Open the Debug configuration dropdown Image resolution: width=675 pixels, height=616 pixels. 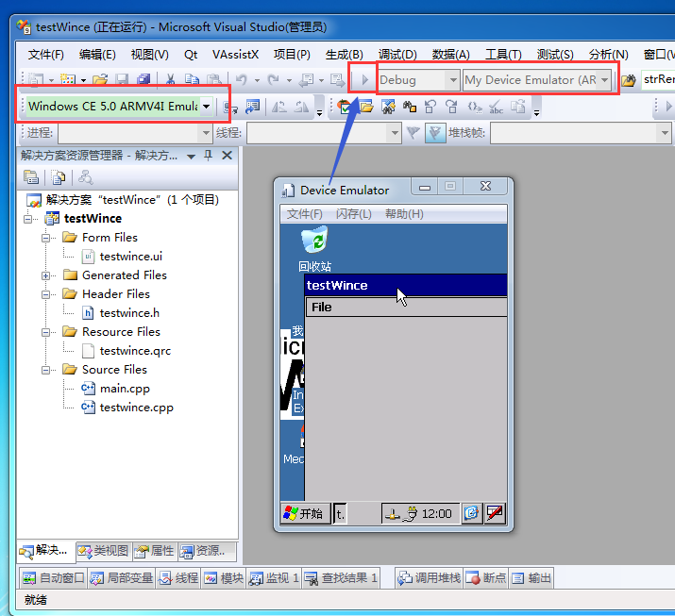pyautogui.click(x=453, y=80)
